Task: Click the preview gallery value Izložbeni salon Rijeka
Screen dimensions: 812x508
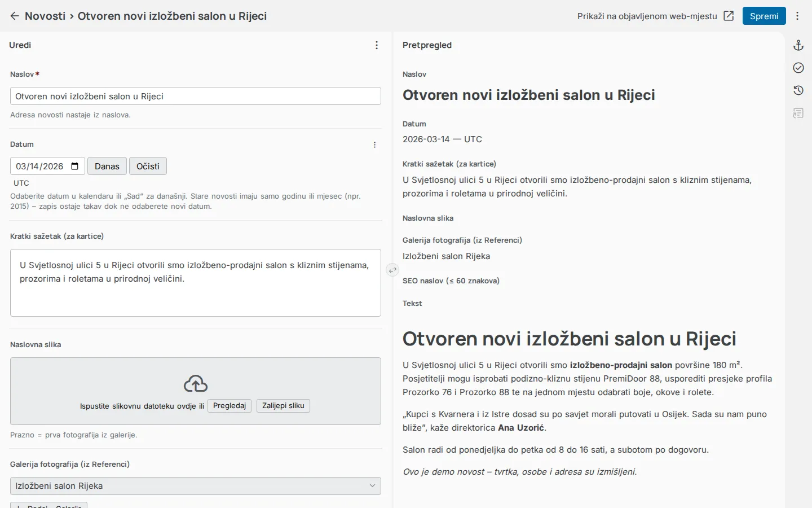Action: click(446, 256)
